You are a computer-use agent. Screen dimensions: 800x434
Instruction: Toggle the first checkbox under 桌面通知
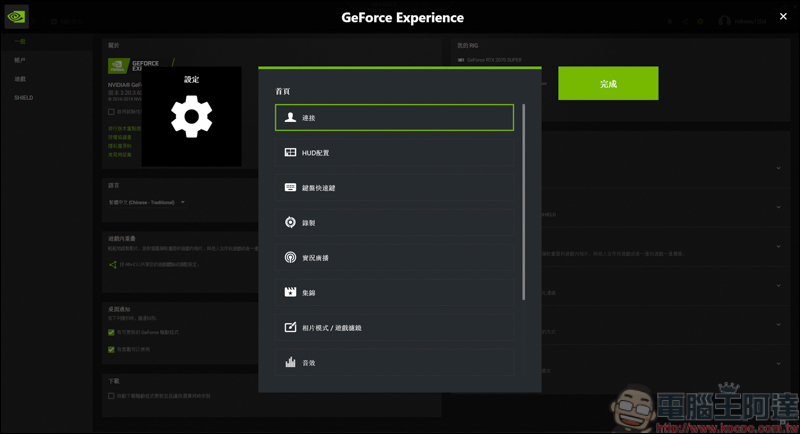pyautogui.click(x=111, y=332)
